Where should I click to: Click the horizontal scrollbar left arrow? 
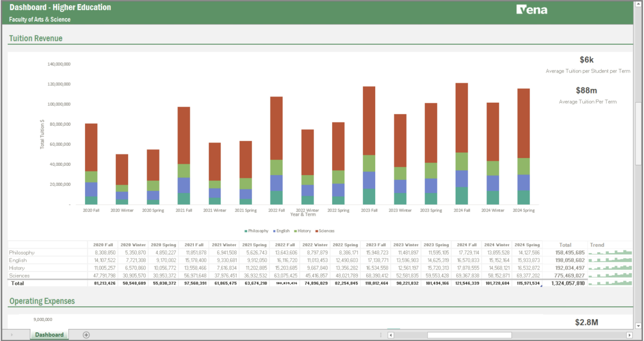click(391, 335)
